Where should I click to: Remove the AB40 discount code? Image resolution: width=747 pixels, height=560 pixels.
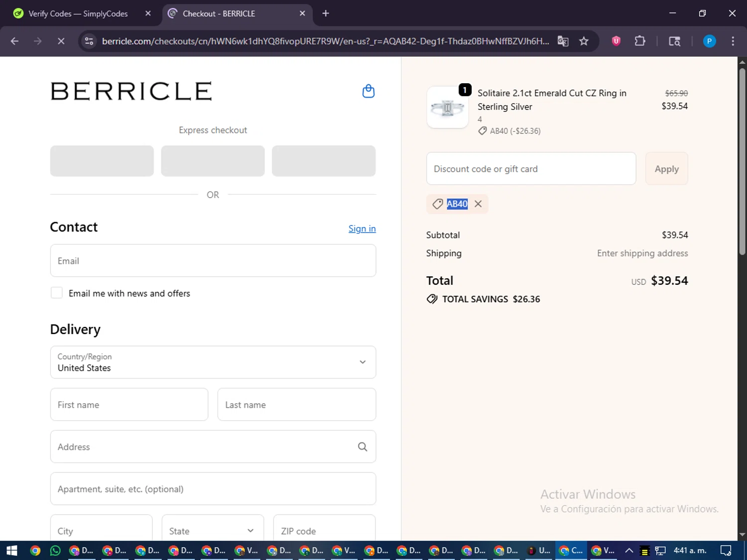[x=478, y=204]
